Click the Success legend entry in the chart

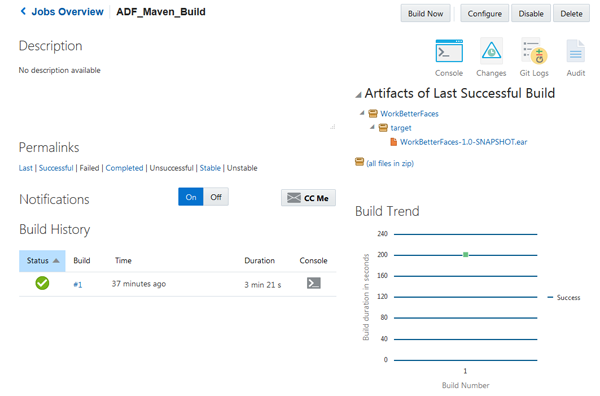point(564,297)
